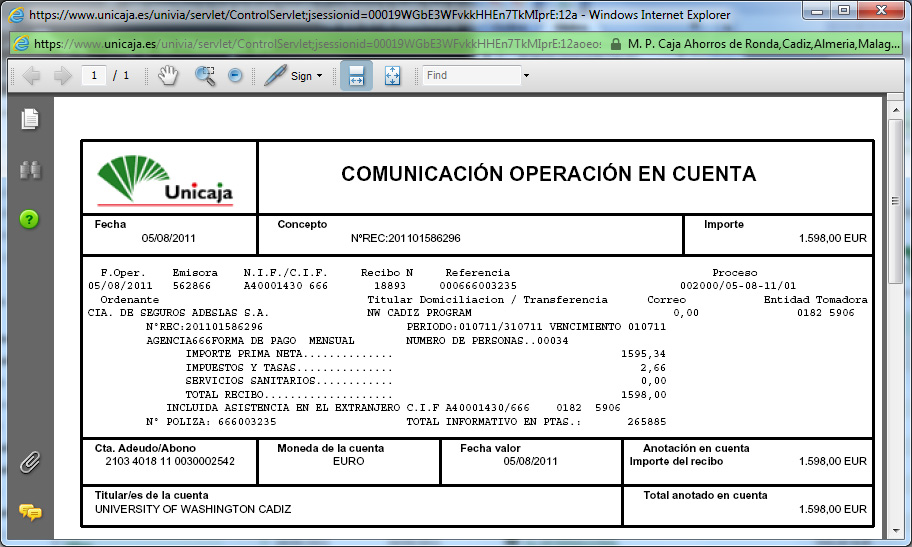This screenshot has width=912, height=547.
Task: Click the scrollbar down arrow
Action: (896, 531)
